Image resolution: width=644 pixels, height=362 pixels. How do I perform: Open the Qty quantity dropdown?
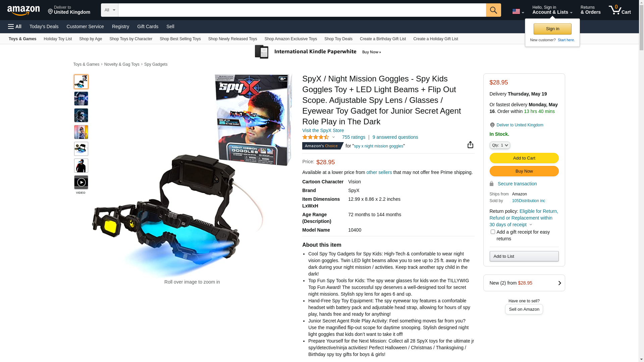click(500, 145)
